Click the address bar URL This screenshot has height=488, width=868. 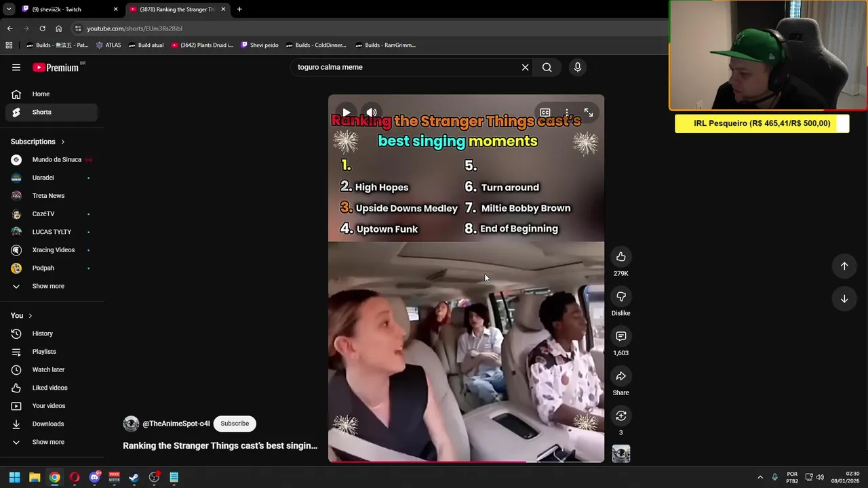coord(134,28)
